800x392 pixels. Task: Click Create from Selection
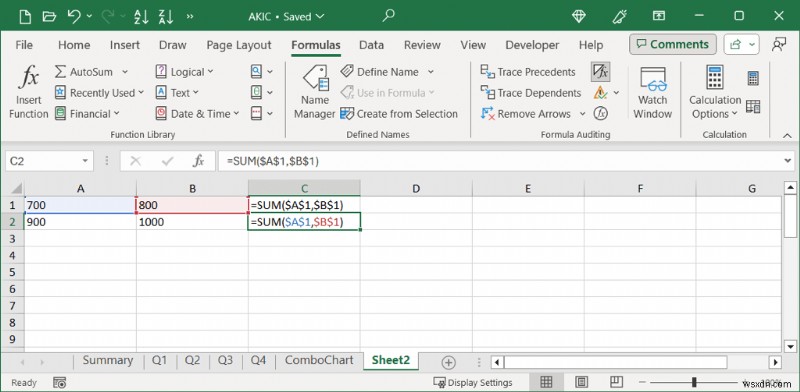click(399, 114)
